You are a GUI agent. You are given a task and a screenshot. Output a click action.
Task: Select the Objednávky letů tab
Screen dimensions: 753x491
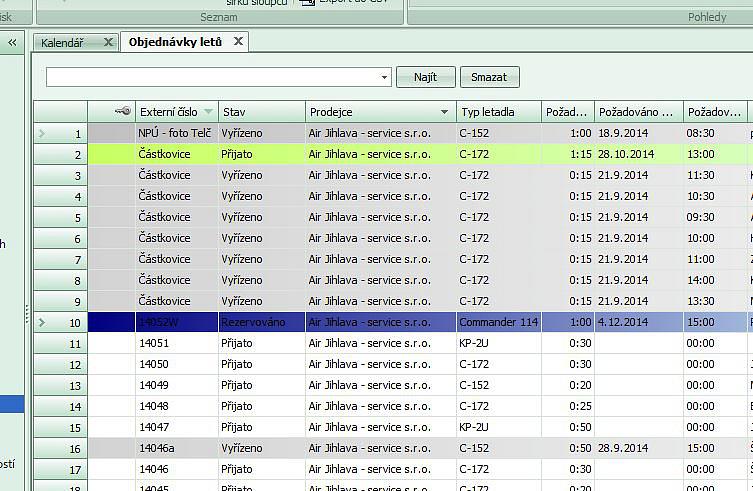(x=175, y=42)
